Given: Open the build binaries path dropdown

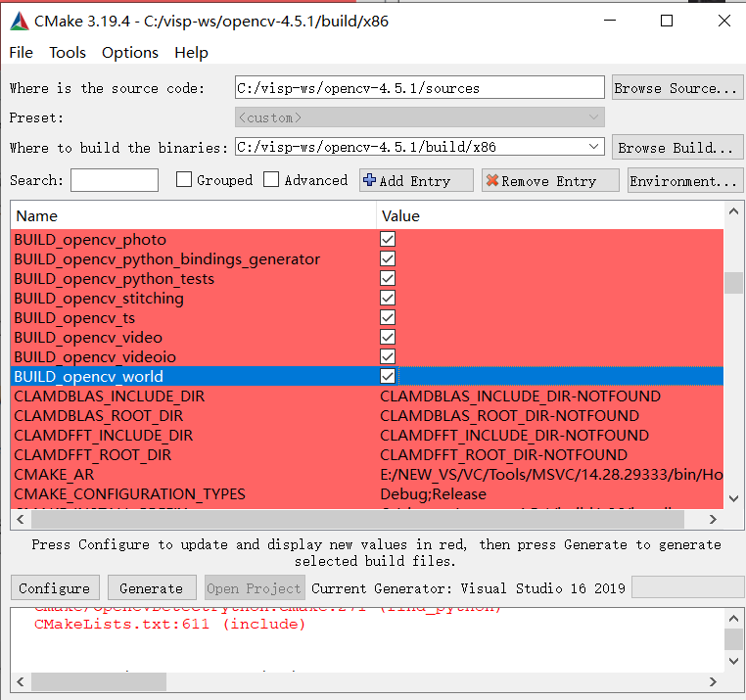Looking at the screenshot, I should coord(593,147).
